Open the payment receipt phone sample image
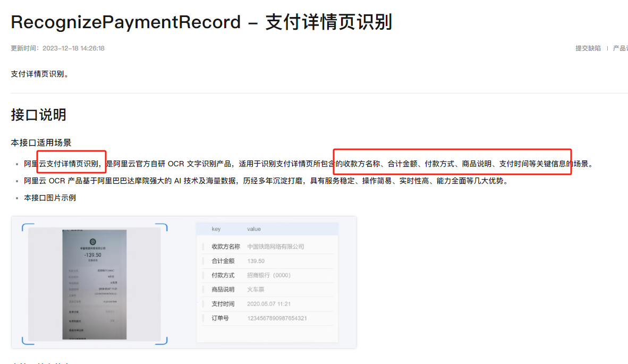This screenshot has height=364, width=628. [95, 284]
